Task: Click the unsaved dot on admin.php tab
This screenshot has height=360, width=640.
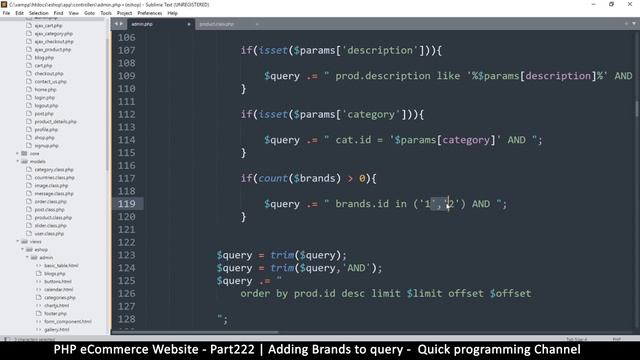Action: click(x=189, y=24)
